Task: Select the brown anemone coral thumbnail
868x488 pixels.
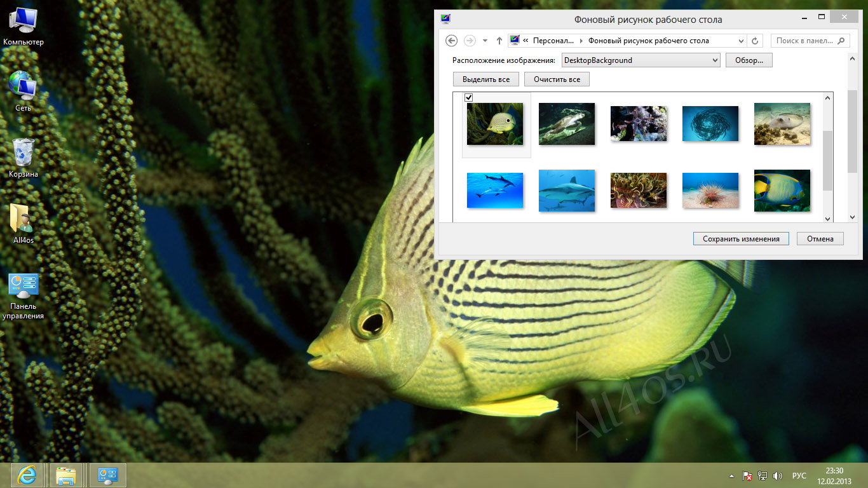Action: [x=639, y=190]
